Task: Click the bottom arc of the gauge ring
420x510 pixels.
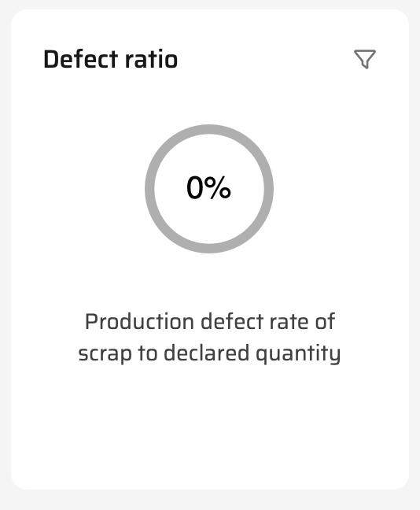Action: [x=209, y=249]
